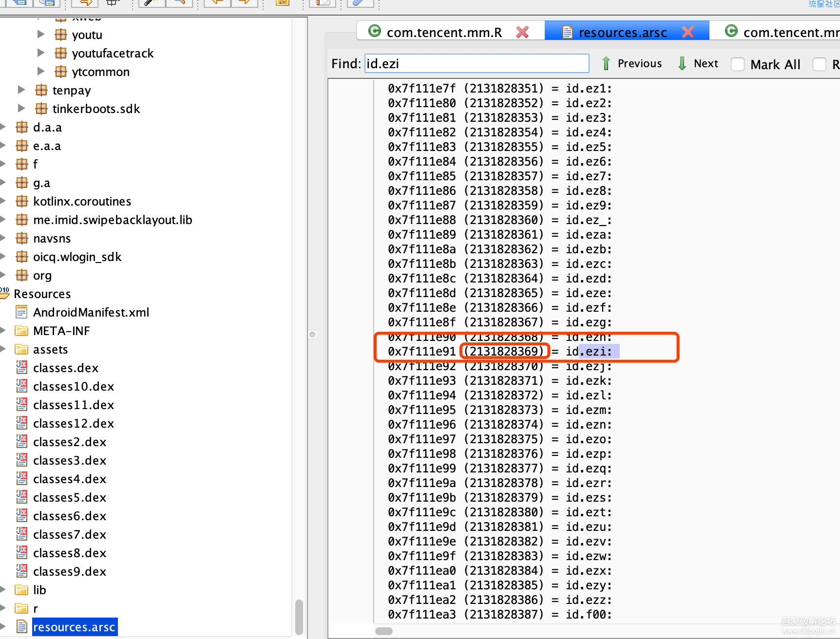Click the ytcommon package icon
This screenshot has width=840, height=639.
point(60,72)
